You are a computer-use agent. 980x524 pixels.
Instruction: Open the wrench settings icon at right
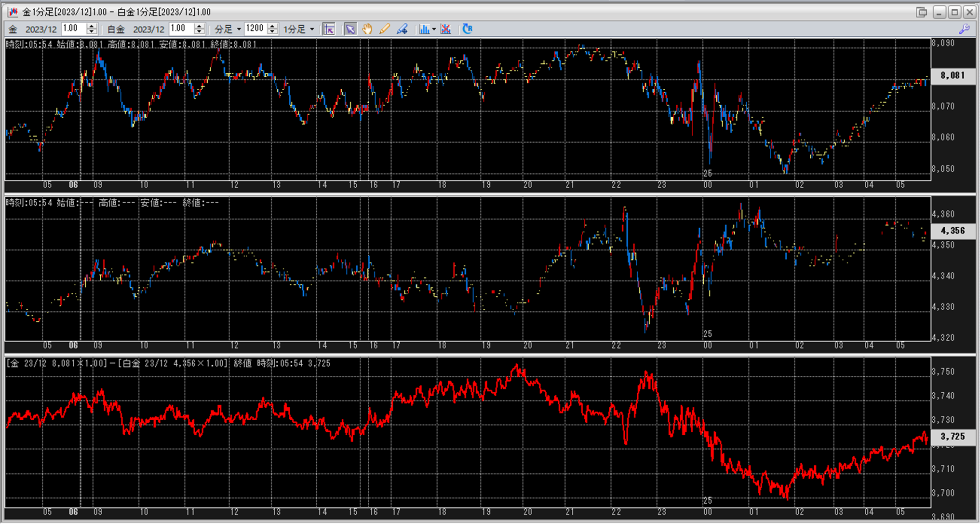click(x=964, y=29)
